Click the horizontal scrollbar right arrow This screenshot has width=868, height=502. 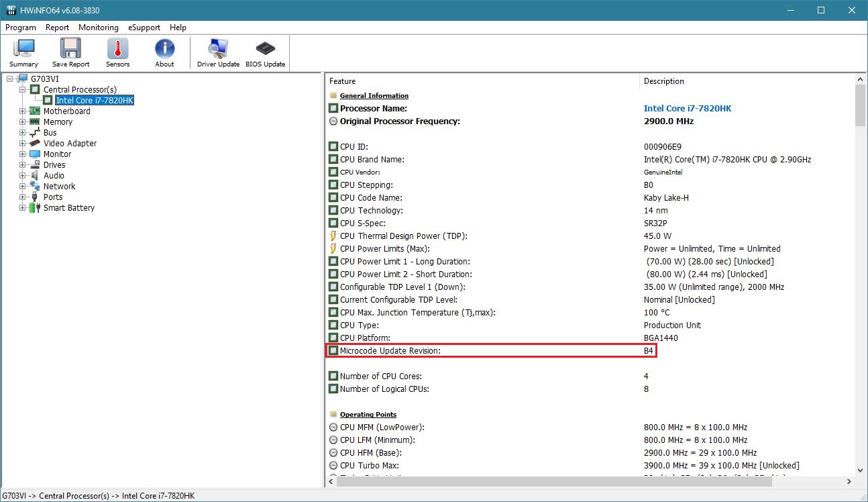tap(849, 481)
